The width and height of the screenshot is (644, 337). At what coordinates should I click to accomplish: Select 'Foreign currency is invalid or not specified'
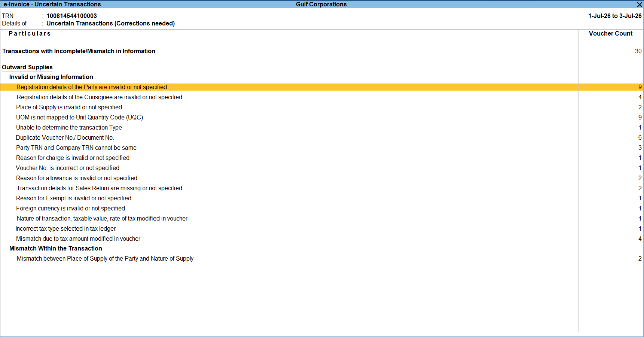click(x=322, y=208)
